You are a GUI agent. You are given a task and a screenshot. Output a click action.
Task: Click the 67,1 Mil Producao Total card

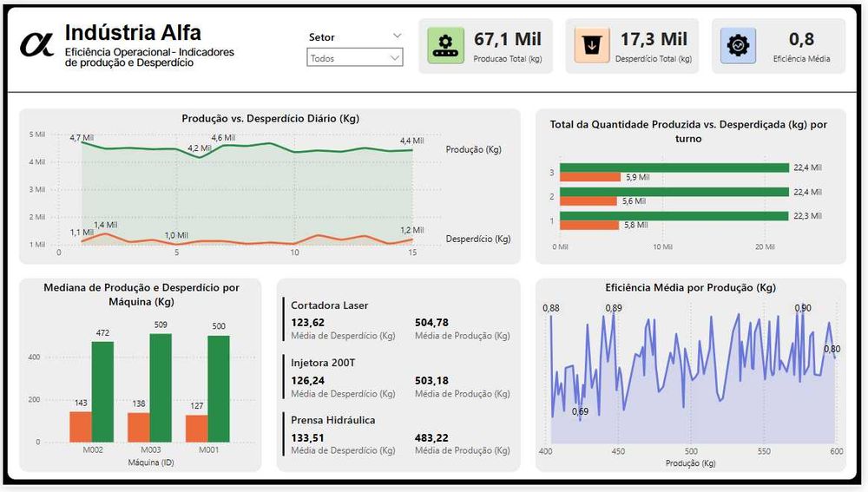point(485,46)
